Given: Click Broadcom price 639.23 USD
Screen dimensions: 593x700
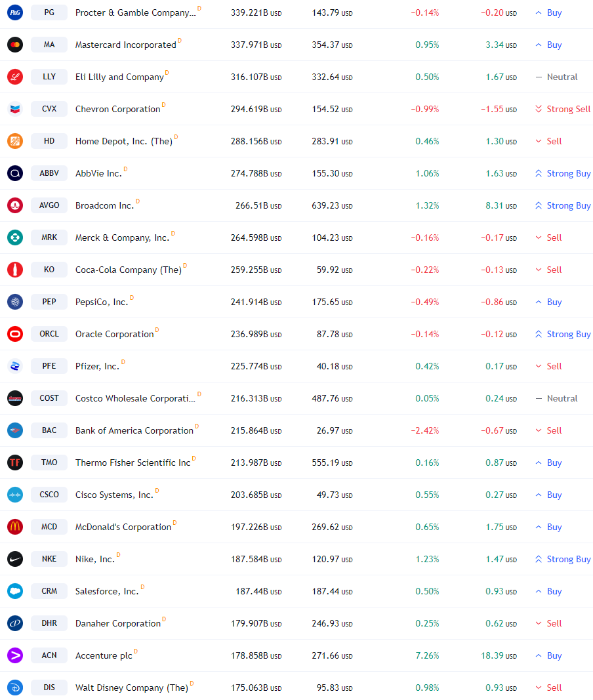Looking at the screenshot, I should [332, 206].
